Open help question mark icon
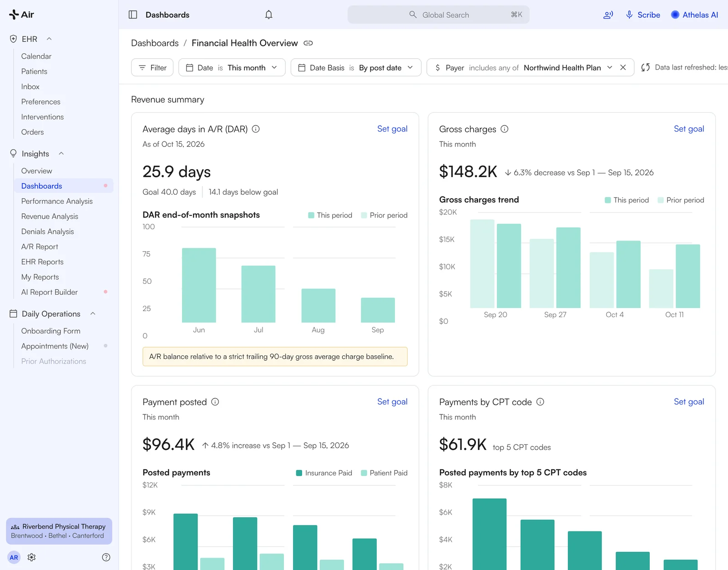 pos(106,557)
